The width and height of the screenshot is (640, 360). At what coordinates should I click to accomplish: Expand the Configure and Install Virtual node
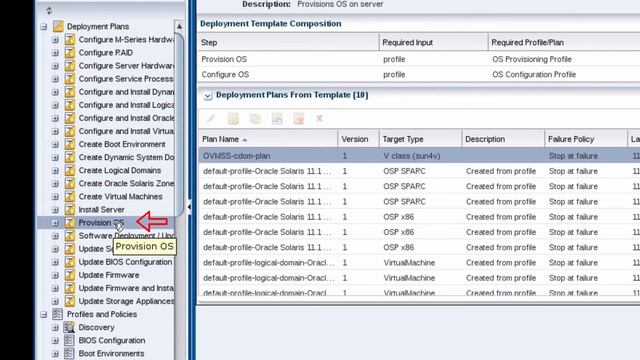point(55,131)
